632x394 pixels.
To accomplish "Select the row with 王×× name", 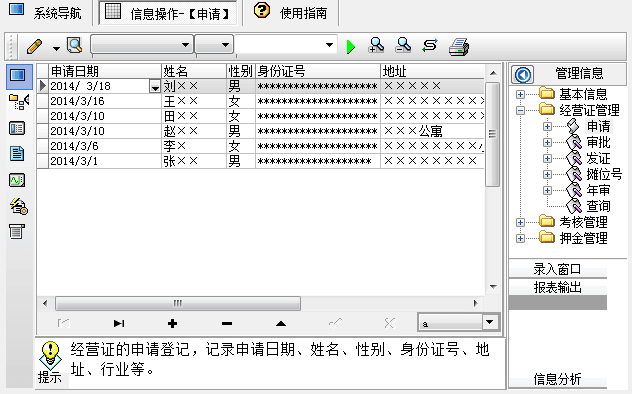I will pos(260,101).
